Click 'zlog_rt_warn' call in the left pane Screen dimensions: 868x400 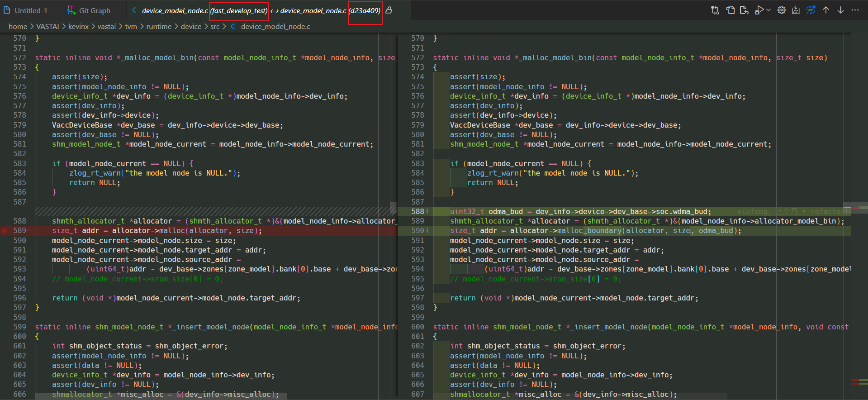[95, 173]
